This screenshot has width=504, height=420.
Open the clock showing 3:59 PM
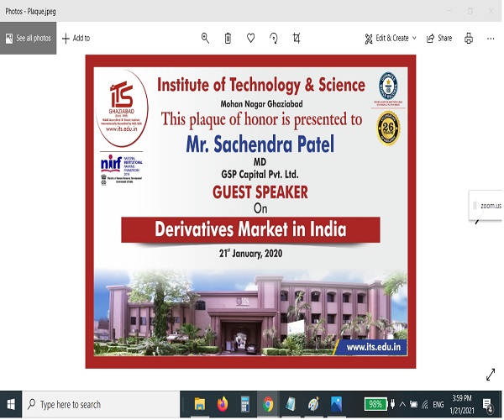coord(462,404)
